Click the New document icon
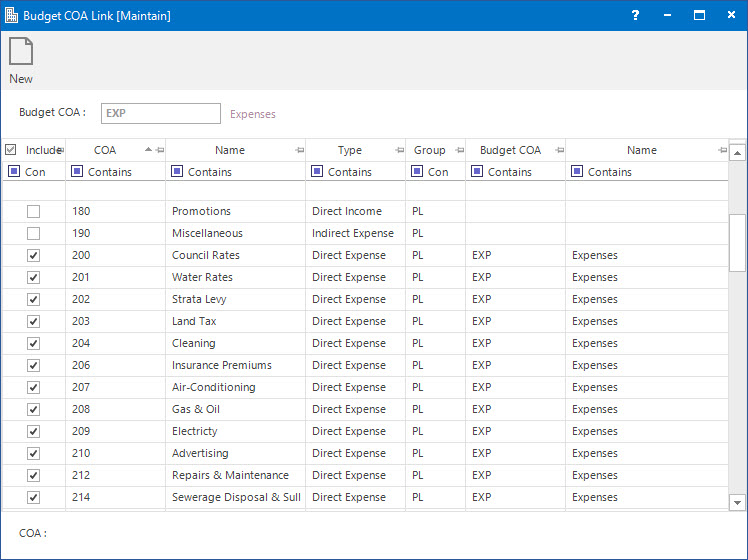Viewport: 748px width, 560px height. coord(21,52)
